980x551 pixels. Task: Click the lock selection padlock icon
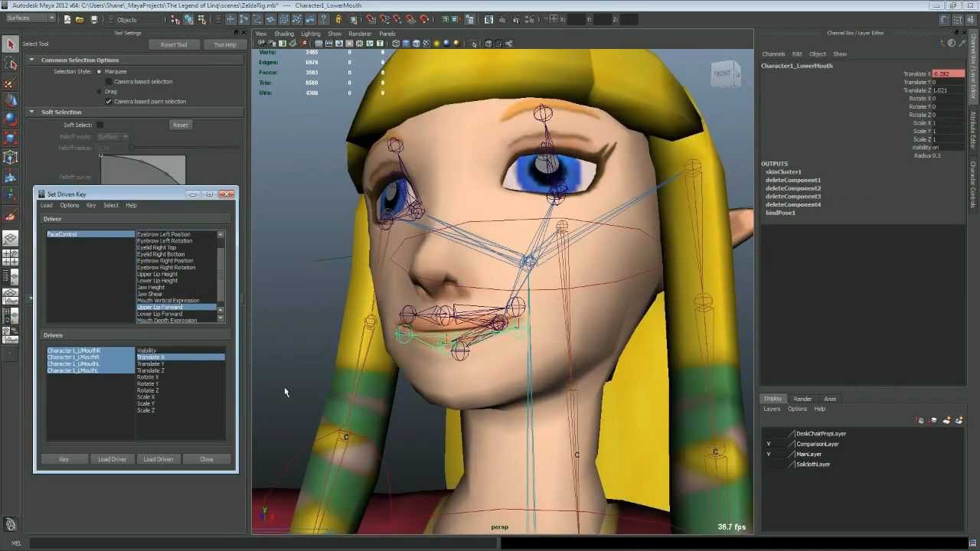click(338, 19)
